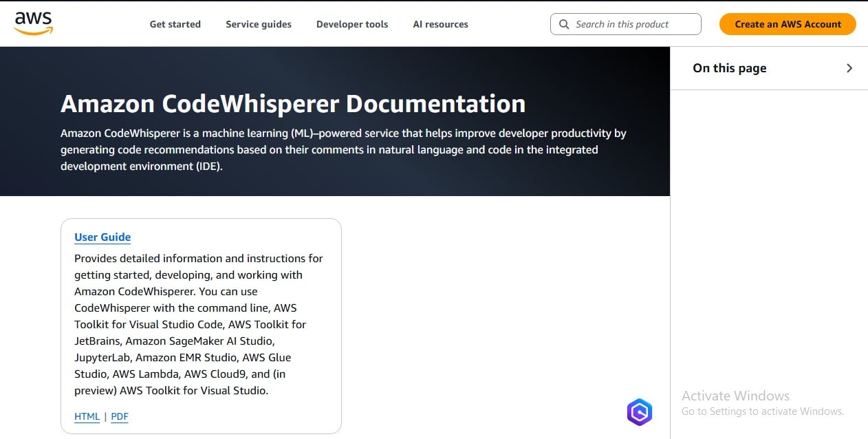Open AI resources in the top navigation
The width and height of the screenshot is (868, 439).
coord(440,24)
